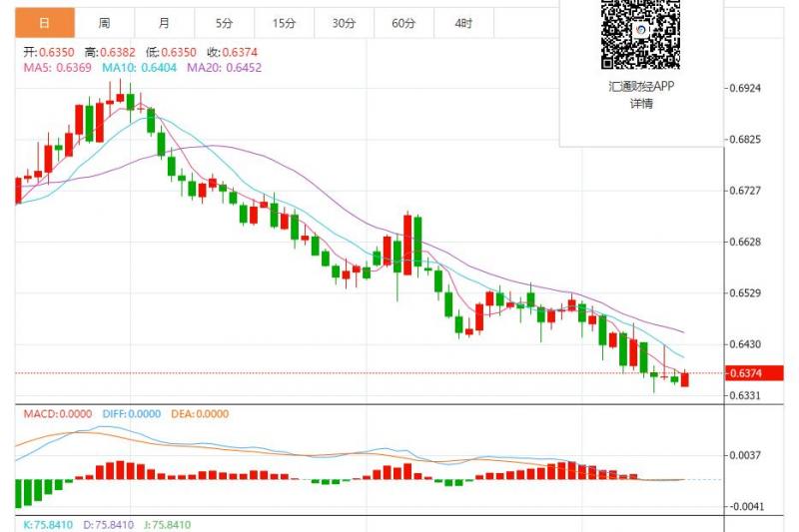Image resolution: width=799 pixels, height=532 pixels.
Task: Click the 详情 details link
Action: pos(641,104)
